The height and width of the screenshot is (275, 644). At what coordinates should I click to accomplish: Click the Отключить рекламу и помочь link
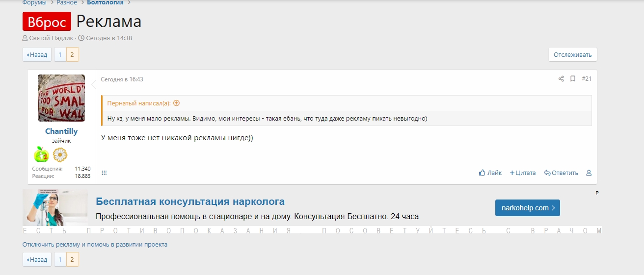[x=95, y=244]
